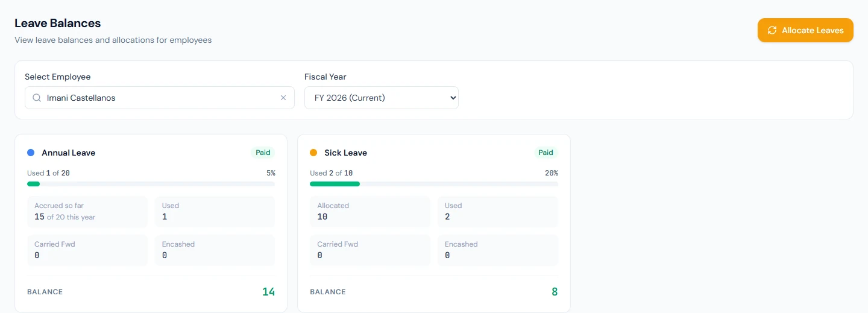868x313 pixels.
Task: Select the Sick Leave card title
Action: 346,153
